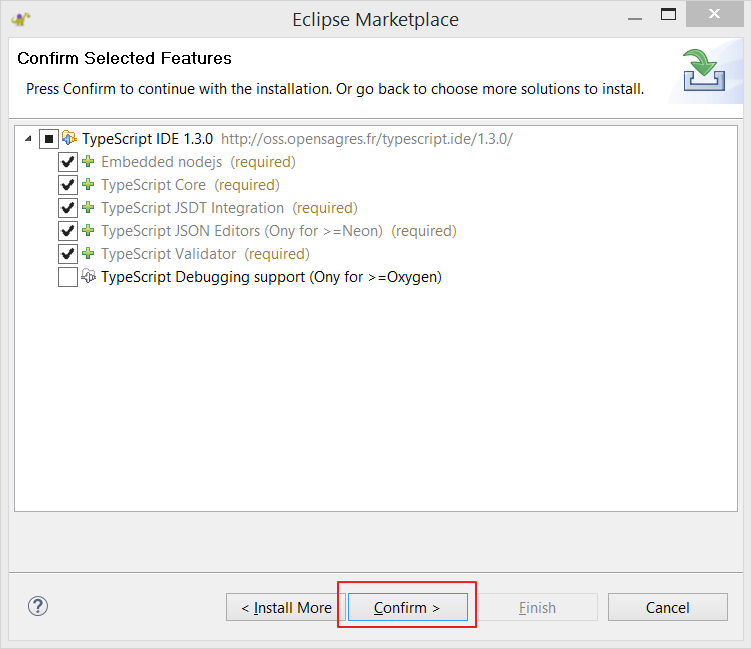Click the install arrow banner icon

click(704, 70)
